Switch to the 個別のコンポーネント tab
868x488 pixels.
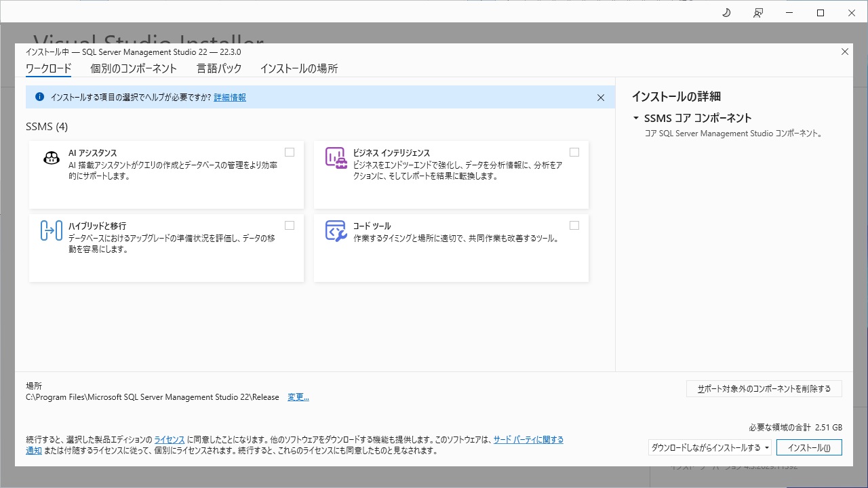click(x=134, y=68)
